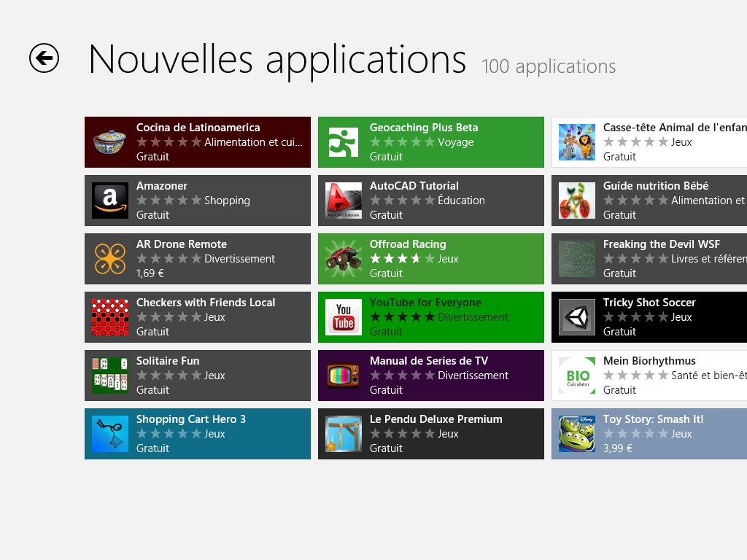747x560 pixels.
Task: Click the Shopping category under Amazoner
Action: [228, 201]
